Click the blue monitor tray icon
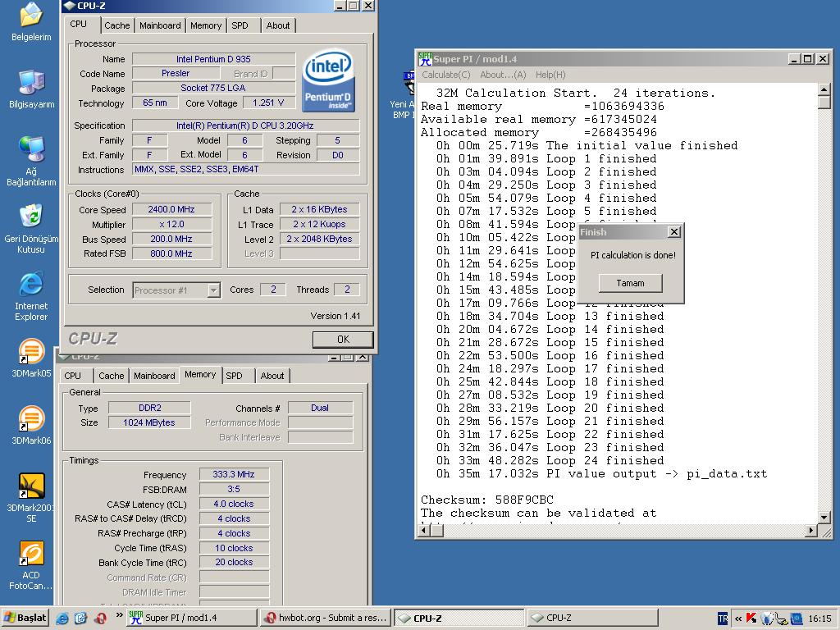Viewport: 840px width, 630px height. 797,619
